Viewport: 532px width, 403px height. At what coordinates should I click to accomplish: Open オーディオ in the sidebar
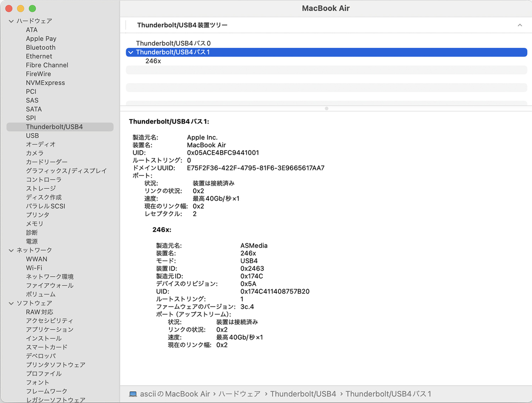click(x=41, y=144)
